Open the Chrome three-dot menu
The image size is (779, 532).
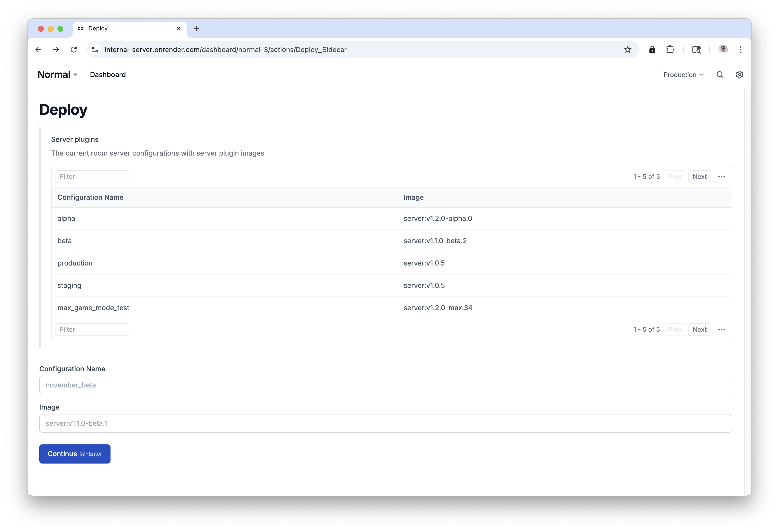pyautogui.click(x=740, y=50)
